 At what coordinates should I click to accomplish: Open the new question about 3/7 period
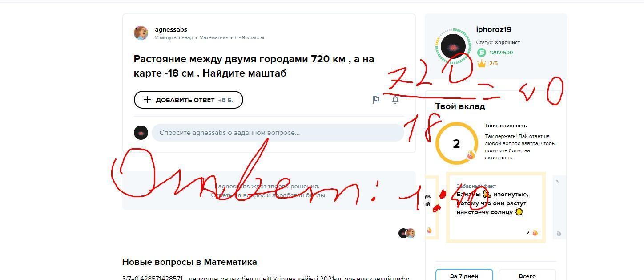266,278
